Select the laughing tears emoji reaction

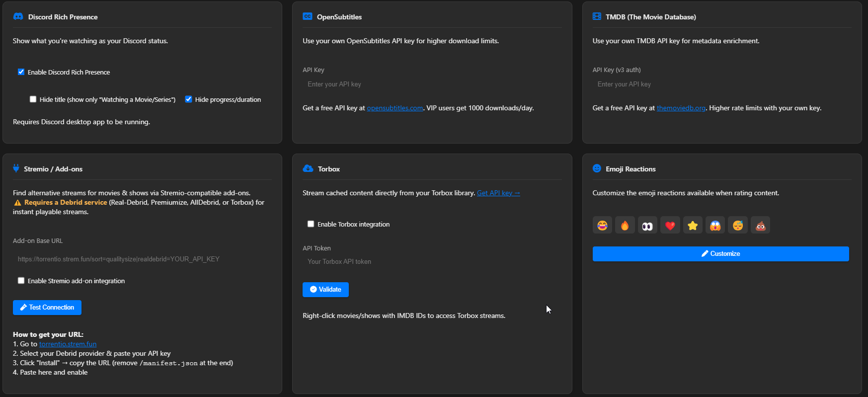point(602,225)
